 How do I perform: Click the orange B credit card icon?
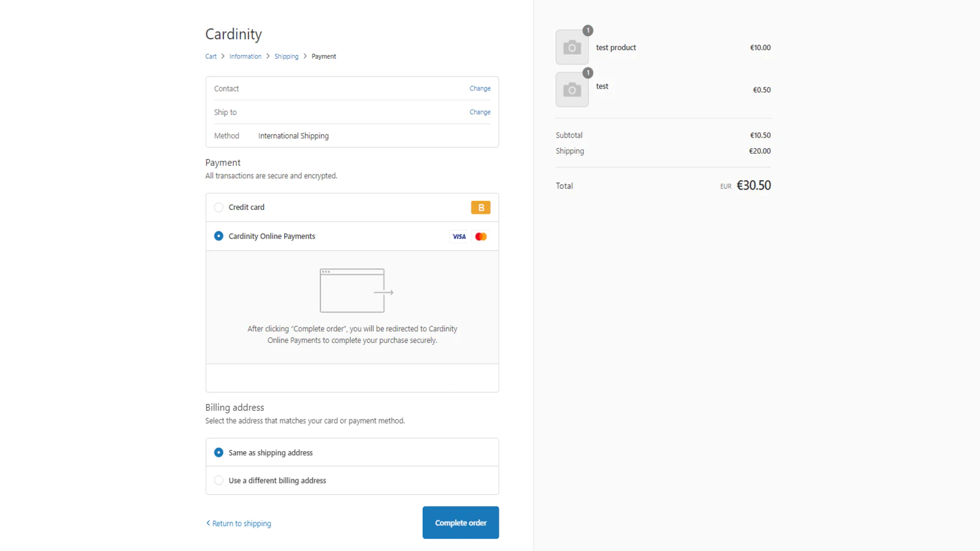tap(481, 208)
